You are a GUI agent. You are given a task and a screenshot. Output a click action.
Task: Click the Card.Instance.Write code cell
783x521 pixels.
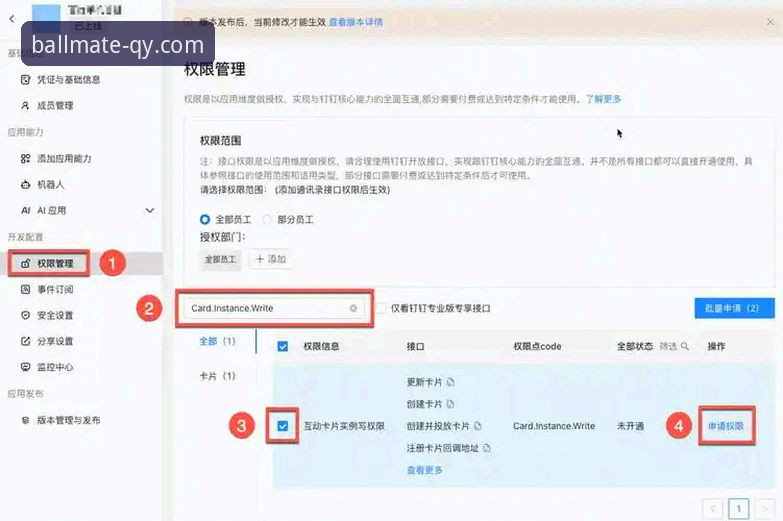(x=554, y=426)
